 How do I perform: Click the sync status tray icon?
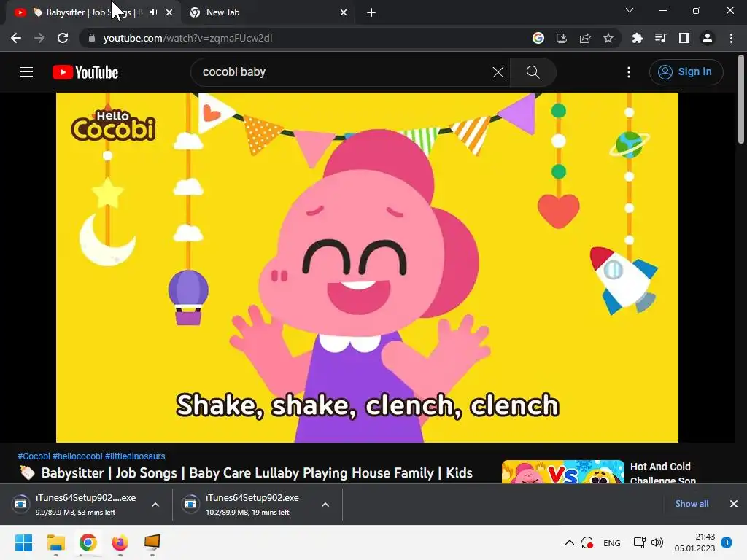point(587,542)
